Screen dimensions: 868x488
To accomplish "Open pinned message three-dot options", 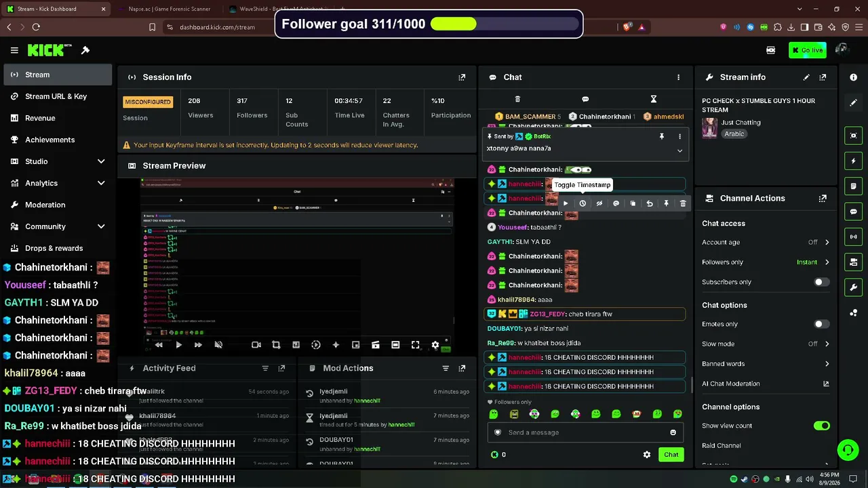I will point(679,136).
